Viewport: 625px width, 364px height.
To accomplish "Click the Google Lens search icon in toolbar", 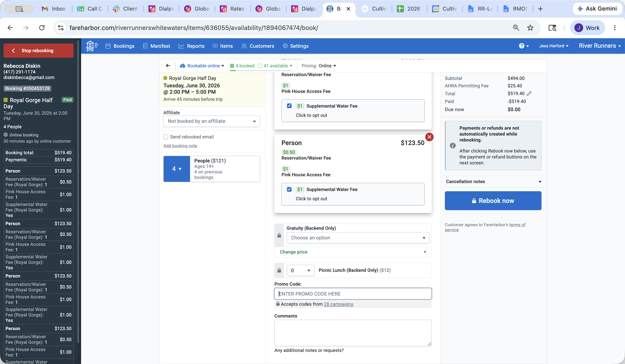I will click(x=552, y=28).
